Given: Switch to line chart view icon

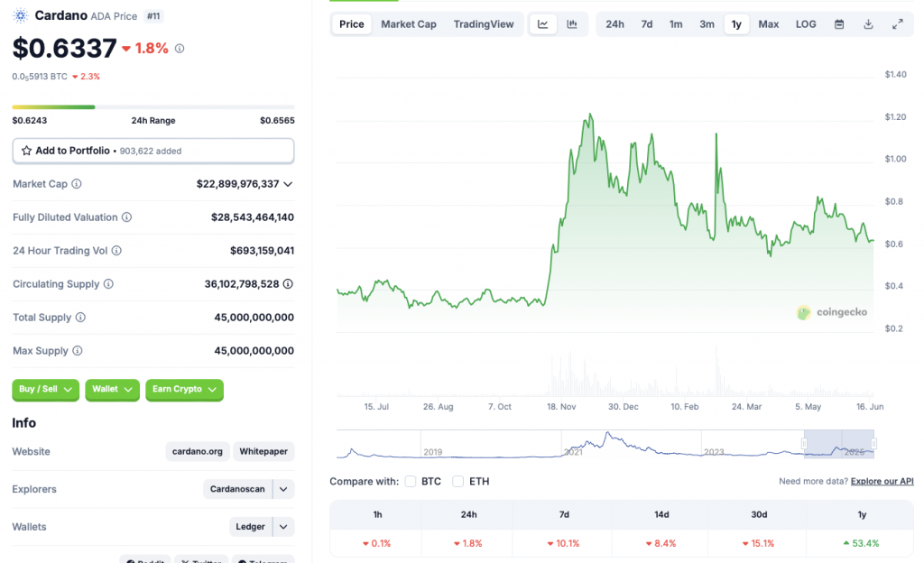Looking at the screenshot, I should point(542,24).
